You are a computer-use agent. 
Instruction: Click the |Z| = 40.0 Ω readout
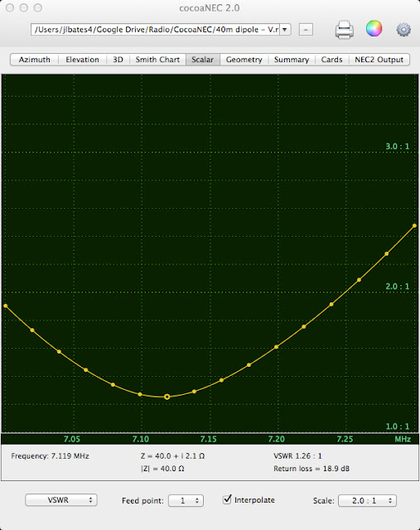[162, 469]
